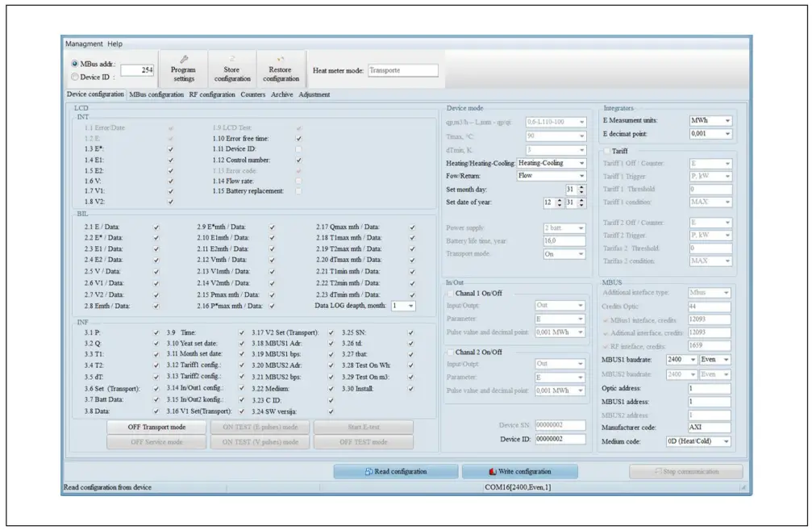This screenshot has height=530, width=812.
Task: Expand the Heating/Heating-Cooling dropdown
Action: 552,162
